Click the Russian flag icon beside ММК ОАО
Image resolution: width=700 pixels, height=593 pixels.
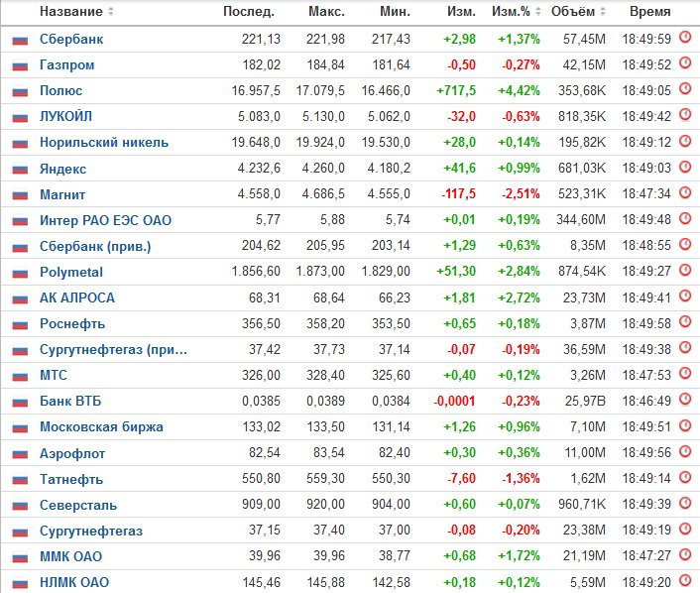(x=20, y=558)
